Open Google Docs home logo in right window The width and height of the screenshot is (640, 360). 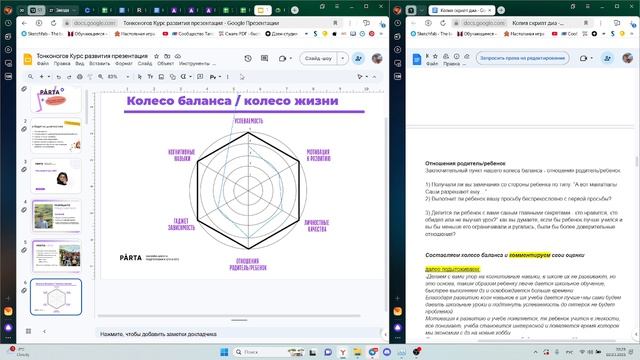(417, 60)
